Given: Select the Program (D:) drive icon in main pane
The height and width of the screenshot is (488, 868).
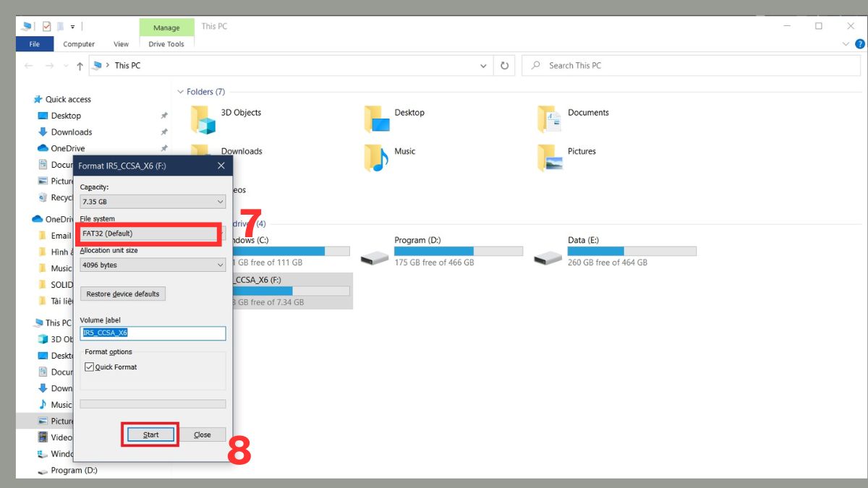Looking at the screenshot, I should point(374,257).
